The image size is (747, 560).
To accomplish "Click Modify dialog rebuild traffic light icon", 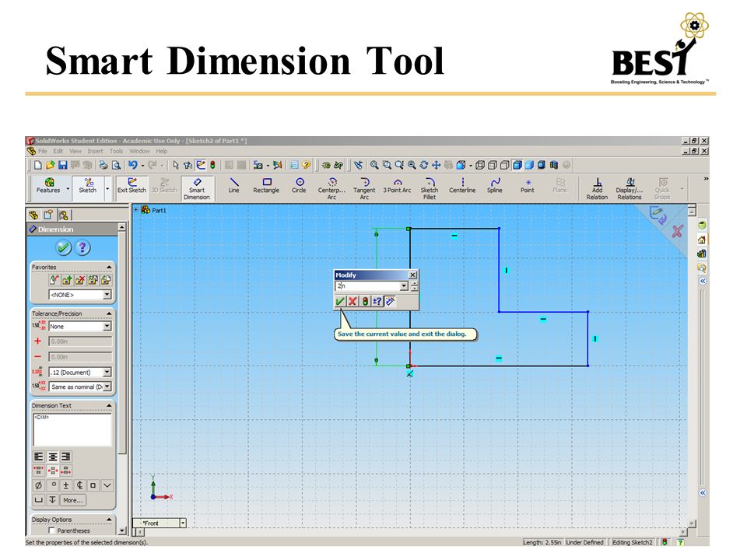I will pyautogui.click(x=365, y=301).
